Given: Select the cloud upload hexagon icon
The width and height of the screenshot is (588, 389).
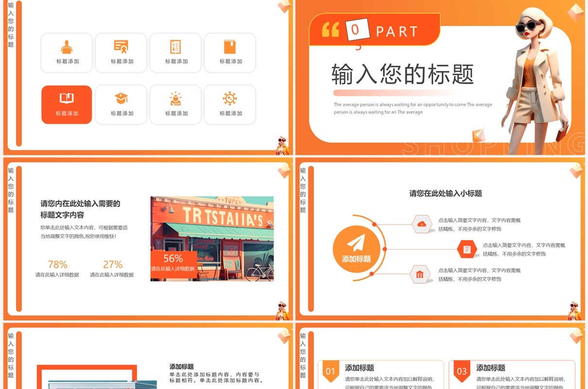Looking at the screenshot, I should click(421, 224).
